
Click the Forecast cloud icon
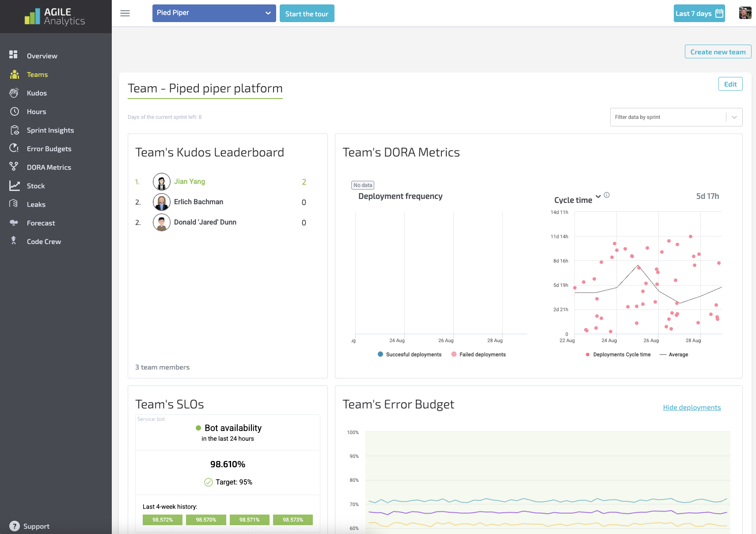14,223
